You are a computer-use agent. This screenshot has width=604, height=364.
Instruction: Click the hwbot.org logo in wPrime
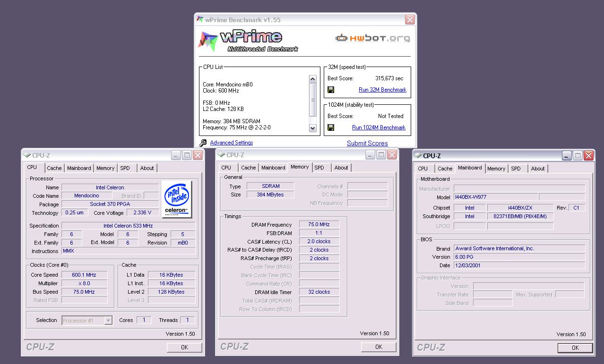(x=372, y=38)
